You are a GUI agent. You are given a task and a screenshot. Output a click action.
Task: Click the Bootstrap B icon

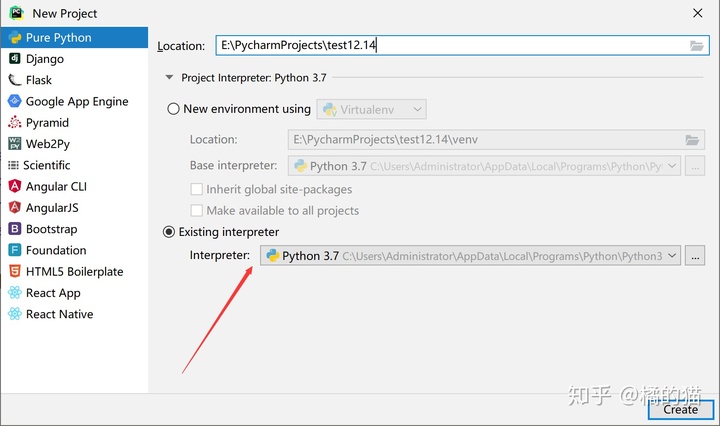pos(15,229)
